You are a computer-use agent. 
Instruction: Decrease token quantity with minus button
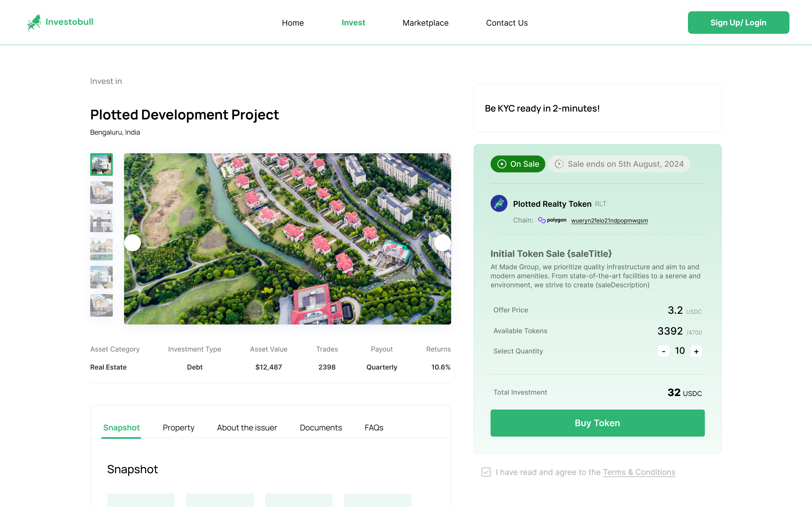point(663,351)
